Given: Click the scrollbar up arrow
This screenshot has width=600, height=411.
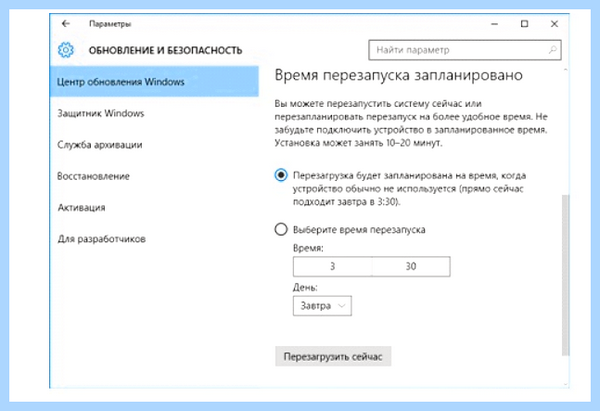Looking at the screenshot, I should pos(565,70).
